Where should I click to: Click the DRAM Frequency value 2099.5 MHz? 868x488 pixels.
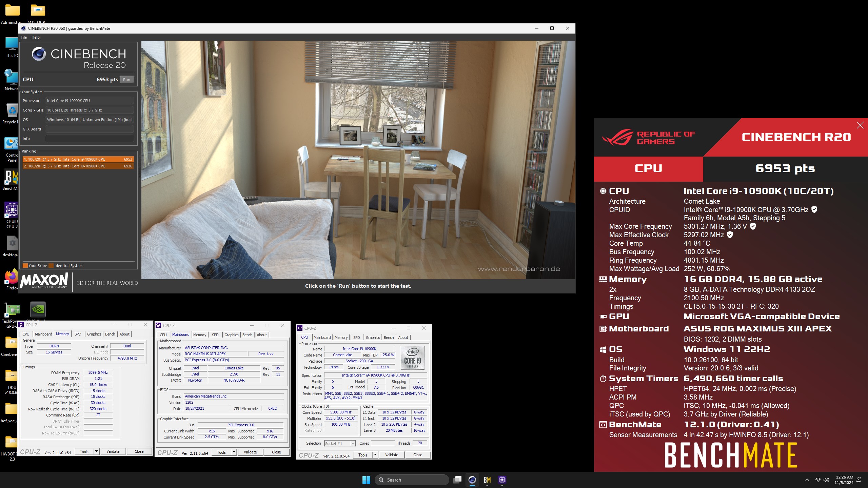pyautogui.click(x=98, y=372)
